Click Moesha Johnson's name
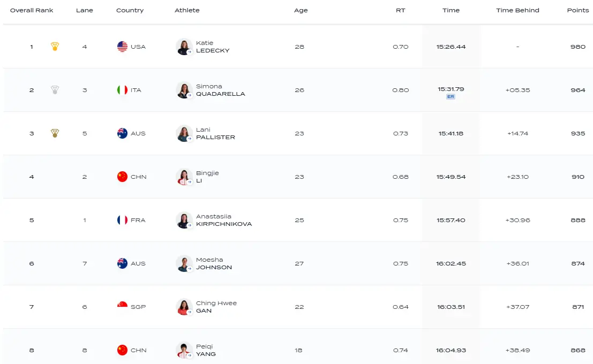Viewport: 593px width, 364px height. pos(214,263)
